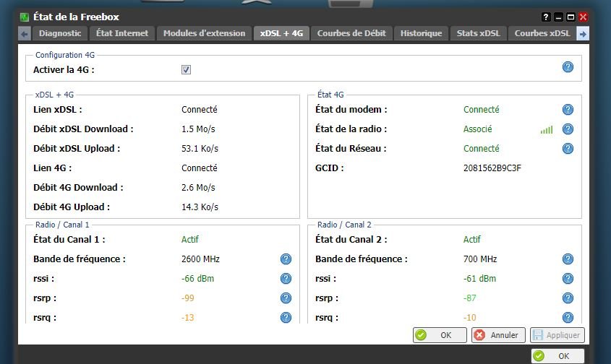Show help for Canal 1 Bande de fréquence
The width and height of the screenshot is (611, 364).
(x=286, y=259)
